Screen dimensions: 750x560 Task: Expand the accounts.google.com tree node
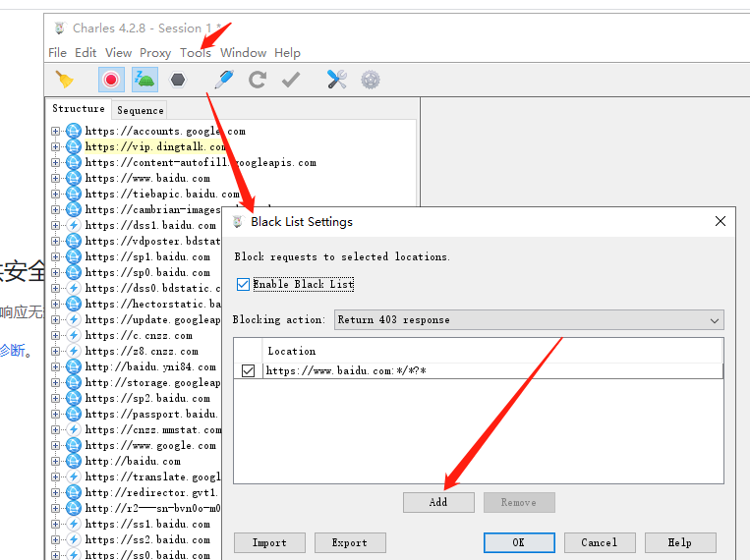(x=55, y=131)
